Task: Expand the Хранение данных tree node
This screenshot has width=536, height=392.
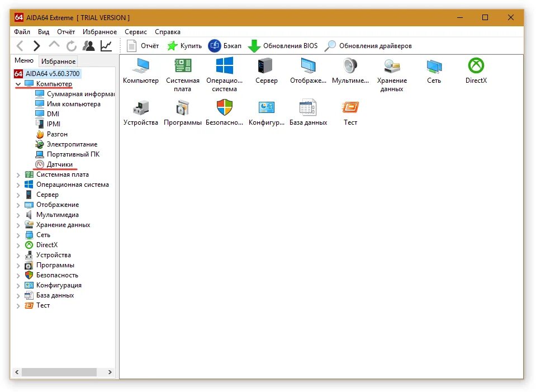Action: (18, 225)
